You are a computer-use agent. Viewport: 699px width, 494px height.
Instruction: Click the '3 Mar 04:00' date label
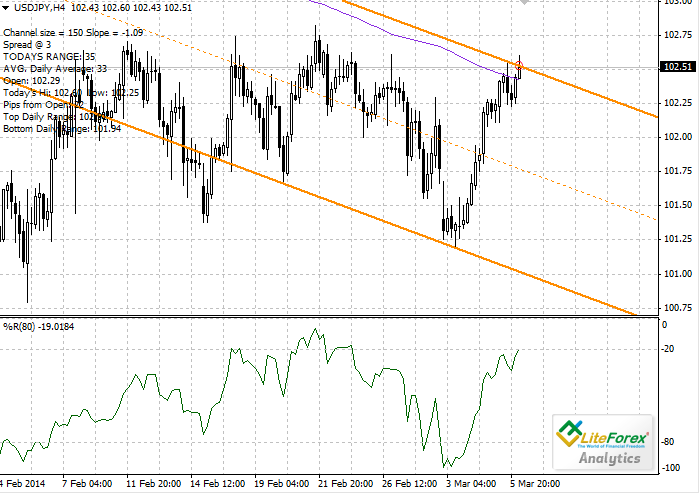471,484
